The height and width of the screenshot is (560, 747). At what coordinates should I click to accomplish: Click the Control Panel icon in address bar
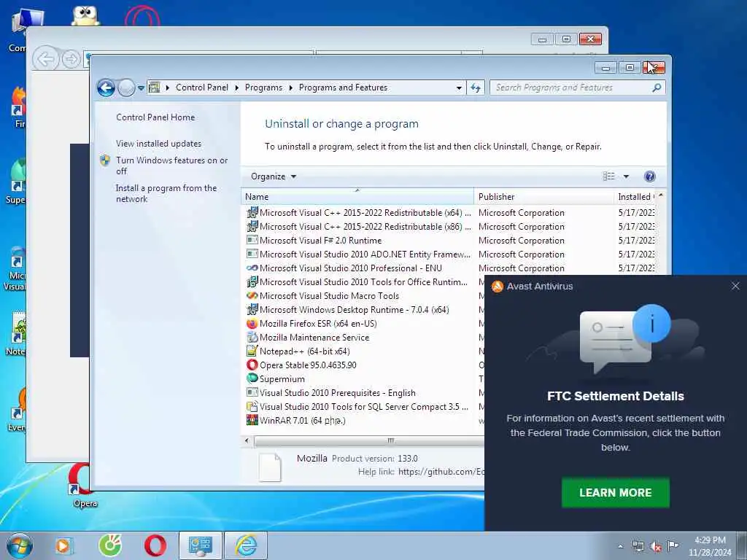point(154,87)
